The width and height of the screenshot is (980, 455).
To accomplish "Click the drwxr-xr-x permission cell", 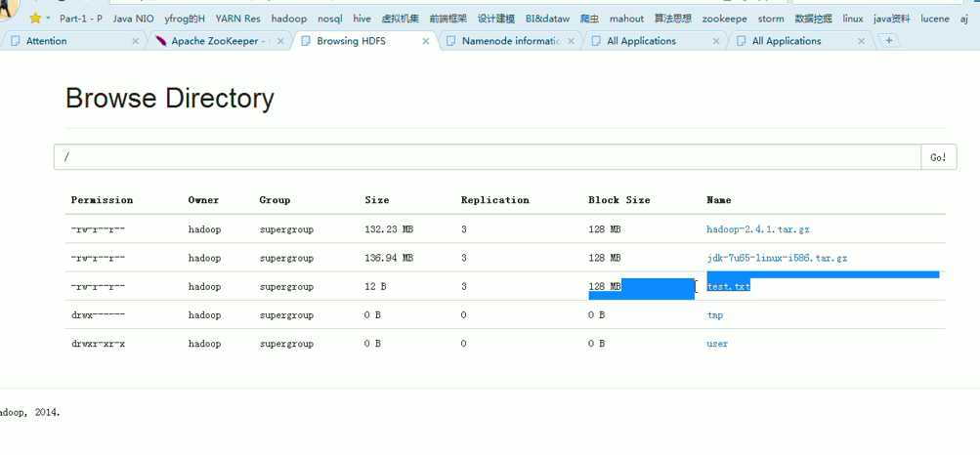I will [x=98, y=344].
